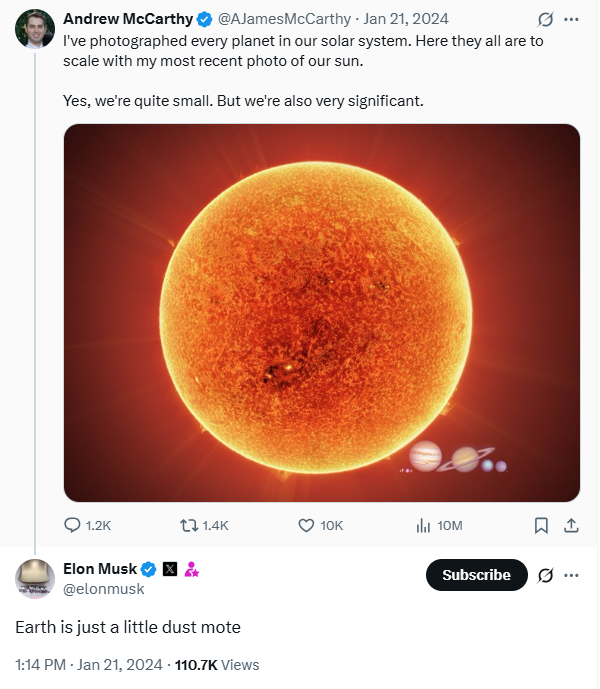Open the @AJamesMcCarthy handle link
This screenshot has height=689, width=600.
(283, 19)
